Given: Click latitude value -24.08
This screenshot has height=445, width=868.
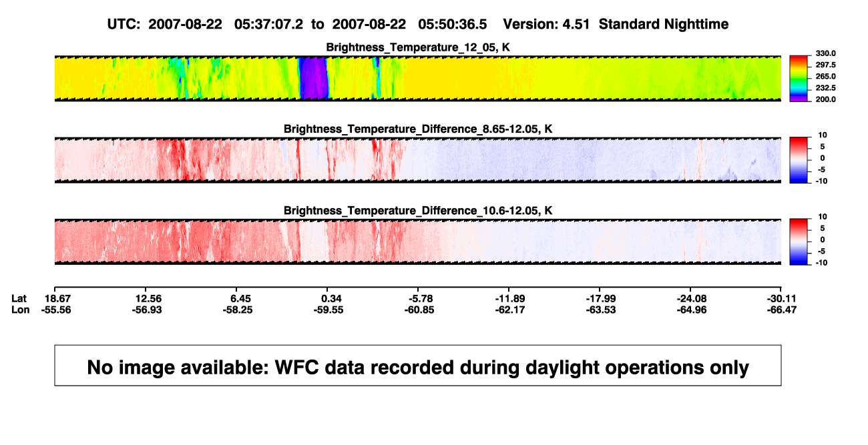Looking at the screenshot, I should click(691, 298).
